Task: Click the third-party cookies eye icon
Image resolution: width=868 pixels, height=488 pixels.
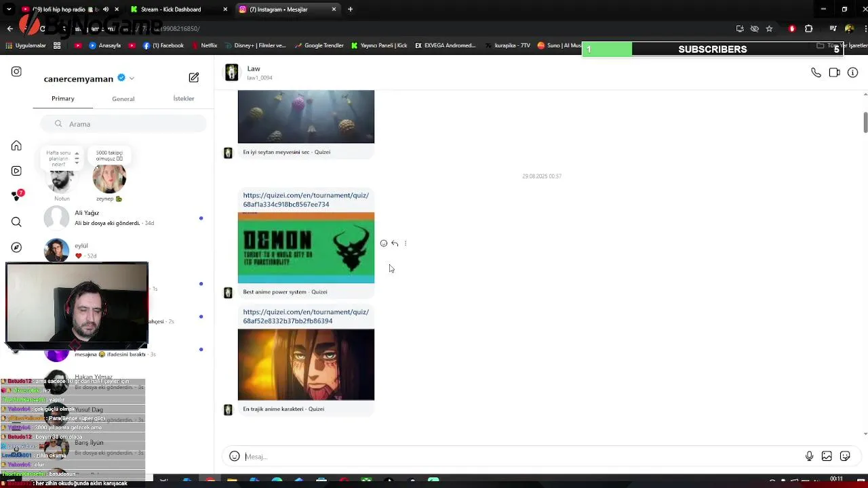Action: pyautogui.click(x=754, y=28)
